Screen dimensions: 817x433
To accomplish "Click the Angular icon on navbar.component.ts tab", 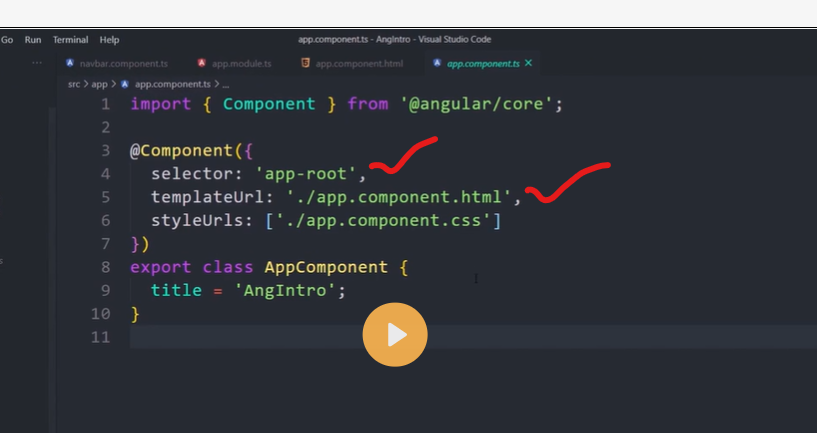I will (70, 63).
